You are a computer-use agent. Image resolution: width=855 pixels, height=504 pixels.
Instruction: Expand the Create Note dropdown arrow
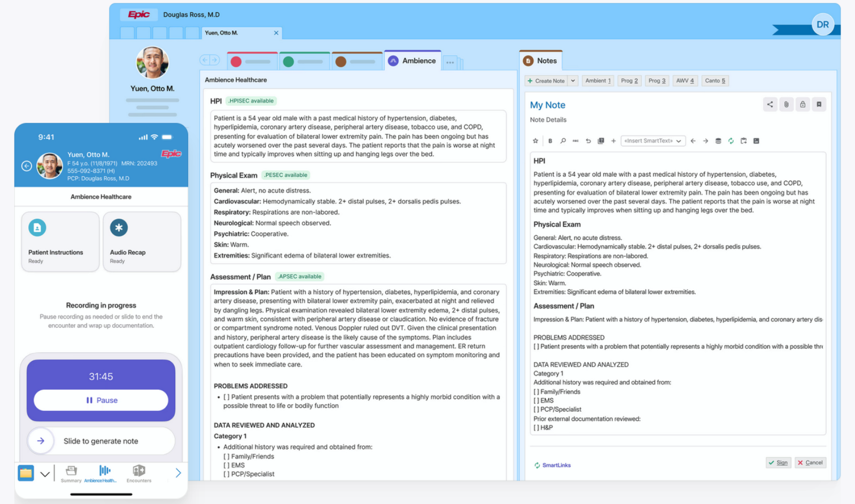[573, 81]
